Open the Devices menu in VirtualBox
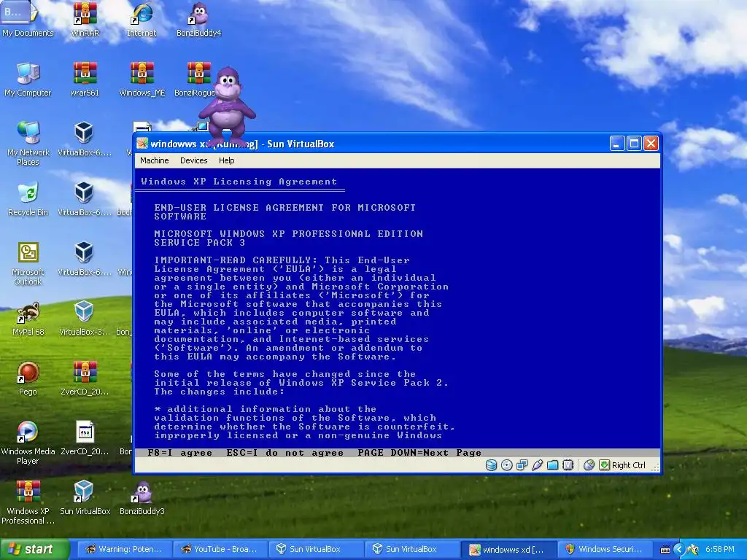Viewport: 747px width, 560px height. [x=193, y=160]
